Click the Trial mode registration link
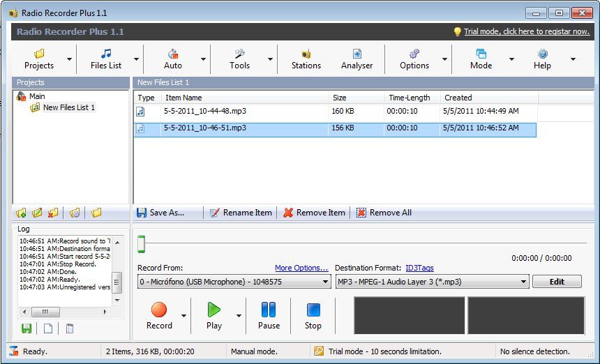 pos(527,32)
